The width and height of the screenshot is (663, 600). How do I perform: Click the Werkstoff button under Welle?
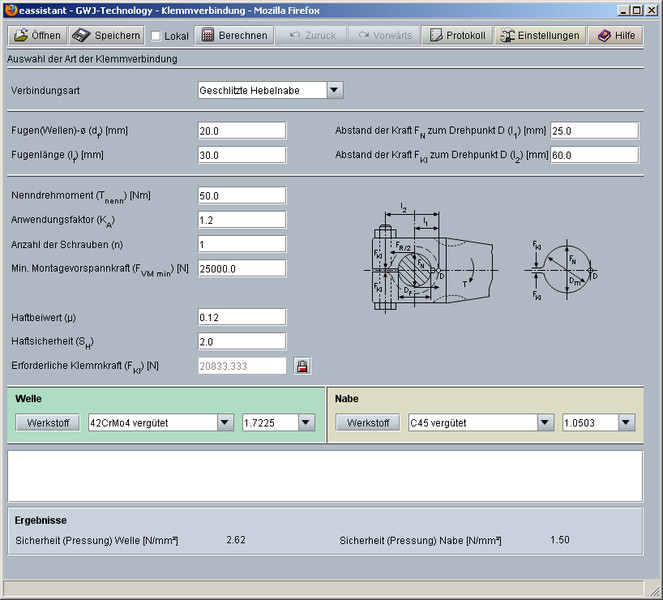point(47,423)
